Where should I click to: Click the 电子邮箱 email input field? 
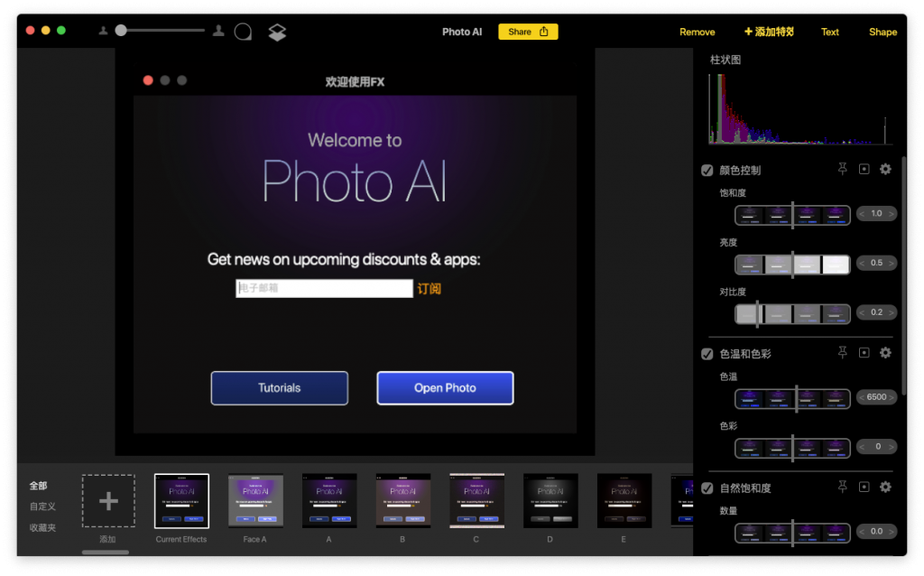coord(324,288)
